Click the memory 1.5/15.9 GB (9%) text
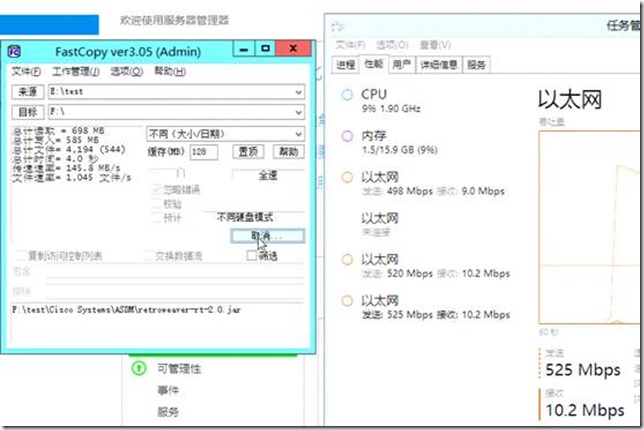644x430 pixels. tap(399, 149)
